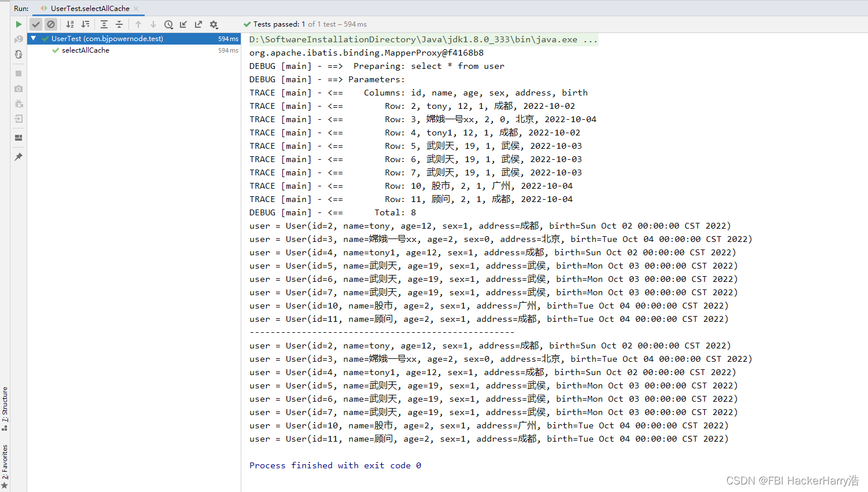Click trace Row '2, tony, 12' line

(412, 106)
